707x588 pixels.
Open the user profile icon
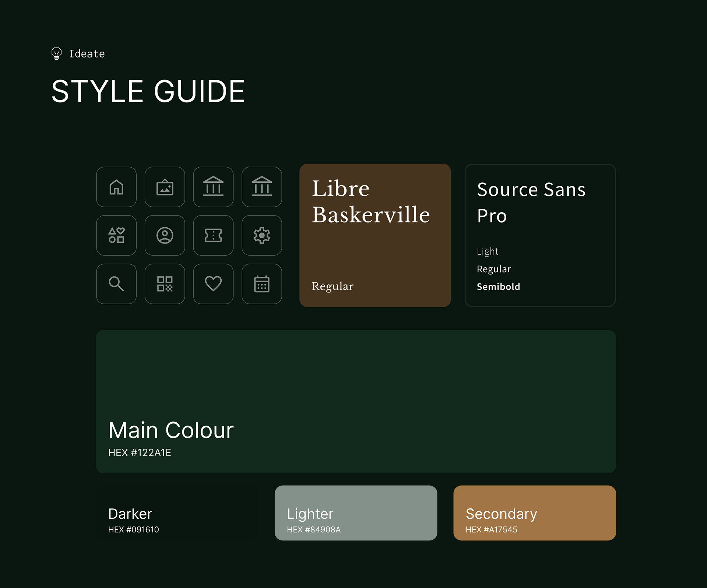165,235
